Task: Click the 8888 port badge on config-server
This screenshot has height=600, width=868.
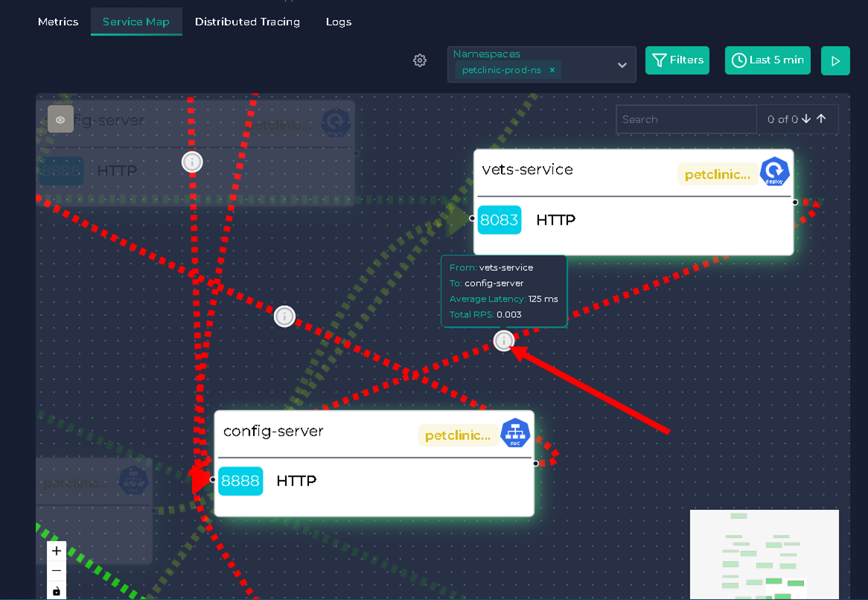Action: 240,481
